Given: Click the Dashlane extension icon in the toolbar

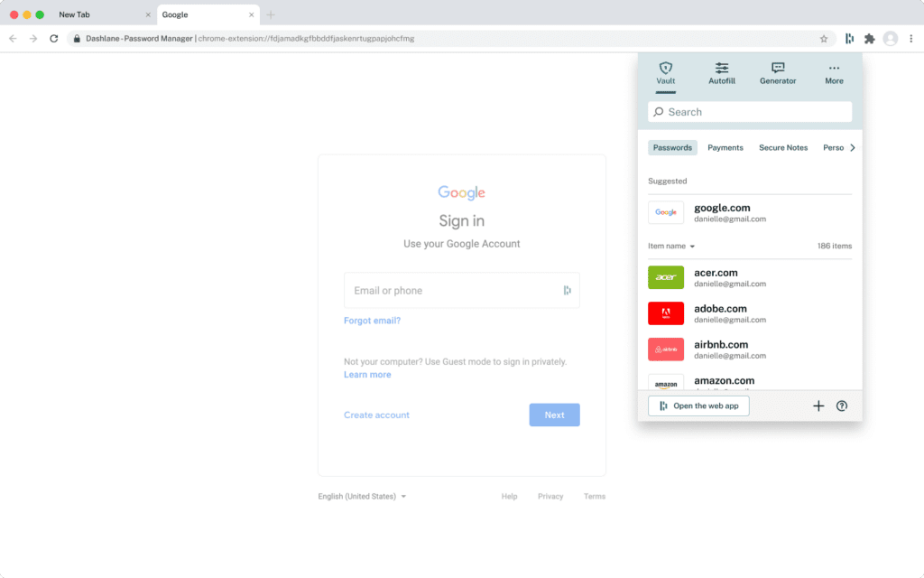Looking at the screenshot, I should (849, 40).
